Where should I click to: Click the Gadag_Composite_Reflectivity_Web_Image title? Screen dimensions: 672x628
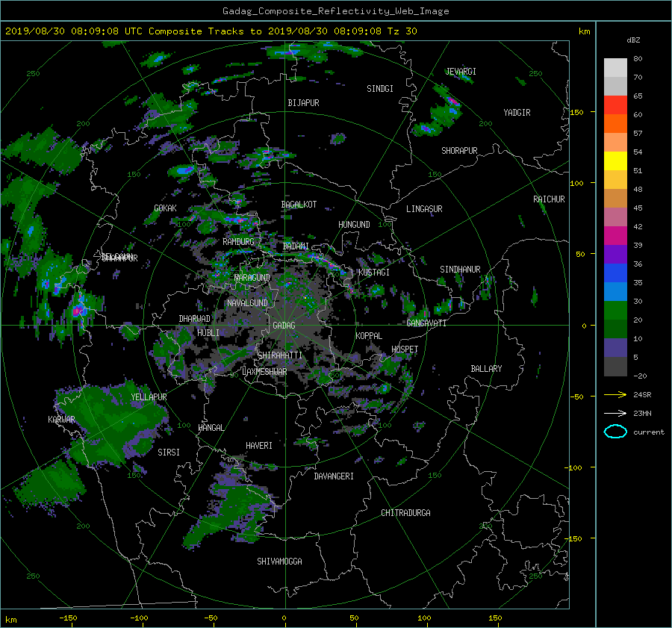[x=335, y=11]
